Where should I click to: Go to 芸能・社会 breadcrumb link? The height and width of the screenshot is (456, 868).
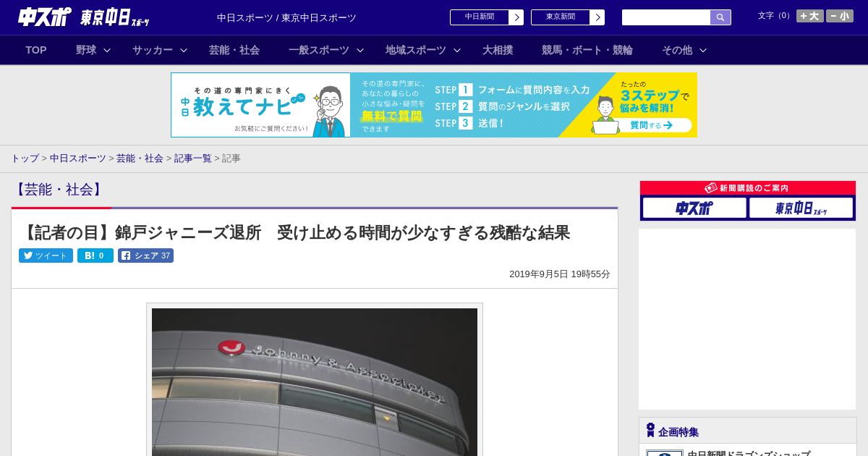[x=140, y=159]
